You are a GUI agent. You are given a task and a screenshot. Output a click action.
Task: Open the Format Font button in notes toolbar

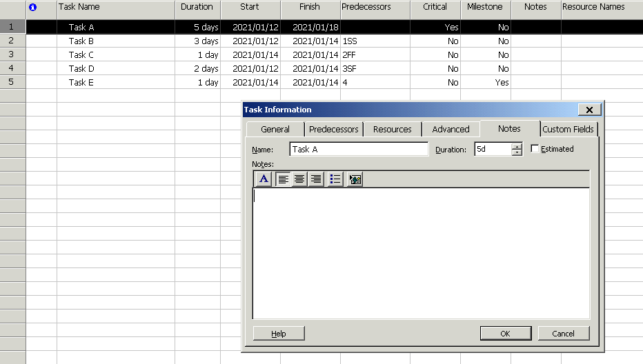coord(264,179)
